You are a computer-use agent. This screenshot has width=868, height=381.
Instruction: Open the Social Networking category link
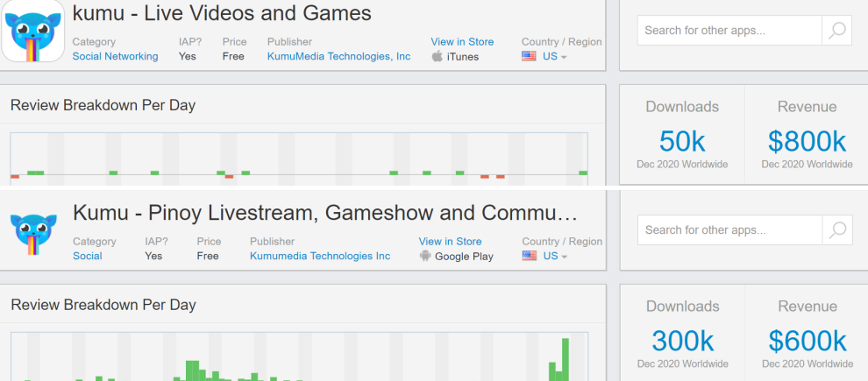pyautogui.click(x=115, y=57)
